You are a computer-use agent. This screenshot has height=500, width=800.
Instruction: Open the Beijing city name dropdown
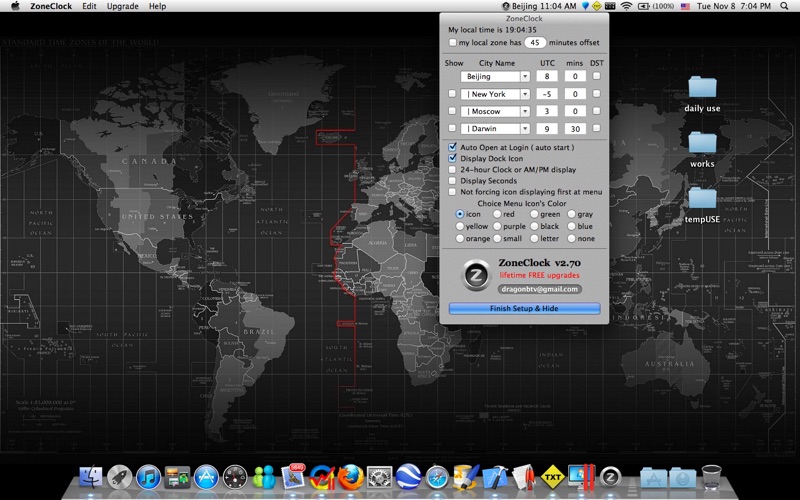[525, 77]
